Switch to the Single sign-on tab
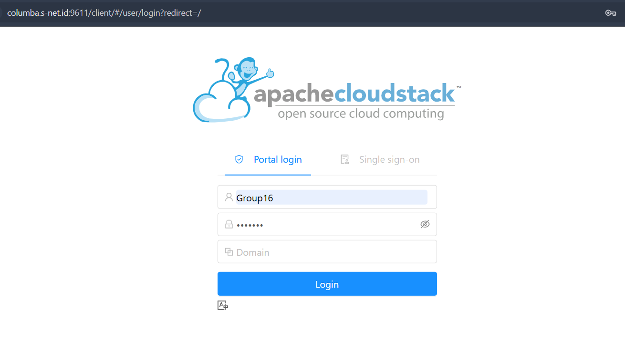This screenshot has height=364, width=625. [380, 159]
